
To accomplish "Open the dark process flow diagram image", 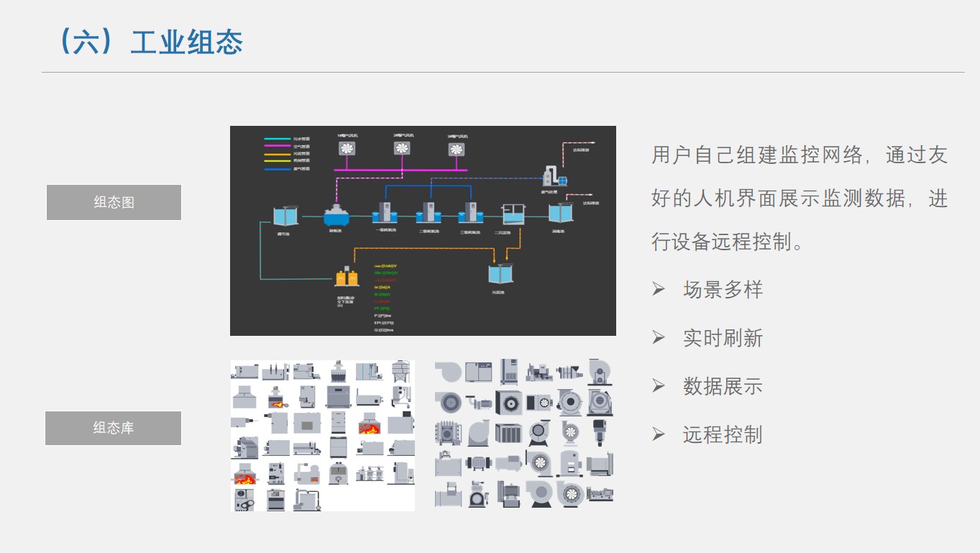I will 423,230.
